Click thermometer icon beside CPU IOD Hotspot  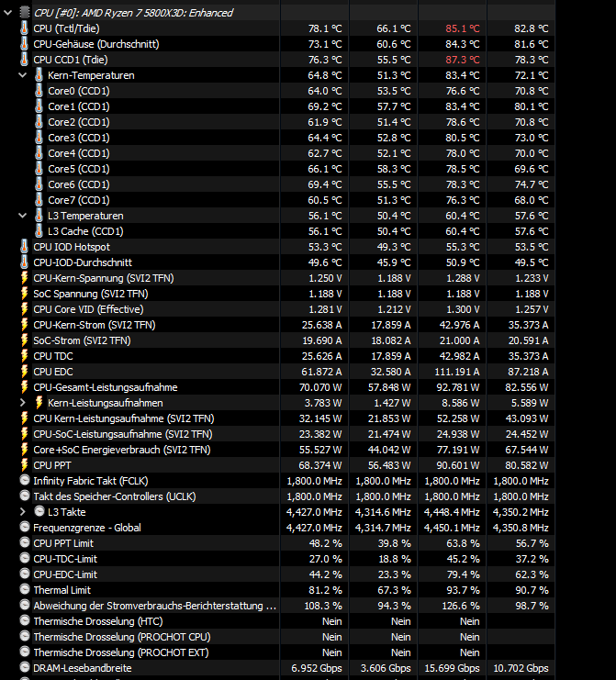tap(25, 247)
